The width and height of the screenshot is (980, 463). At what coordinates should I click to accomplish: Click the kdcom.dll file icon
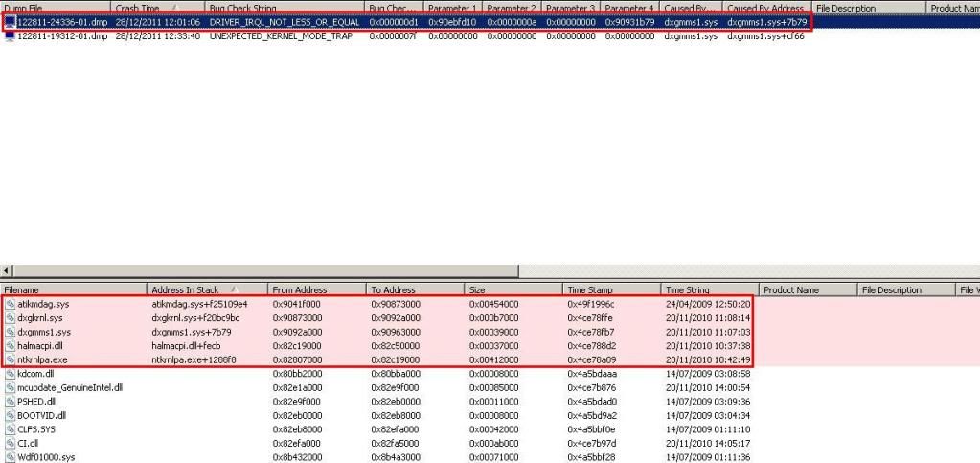[10, 373]
